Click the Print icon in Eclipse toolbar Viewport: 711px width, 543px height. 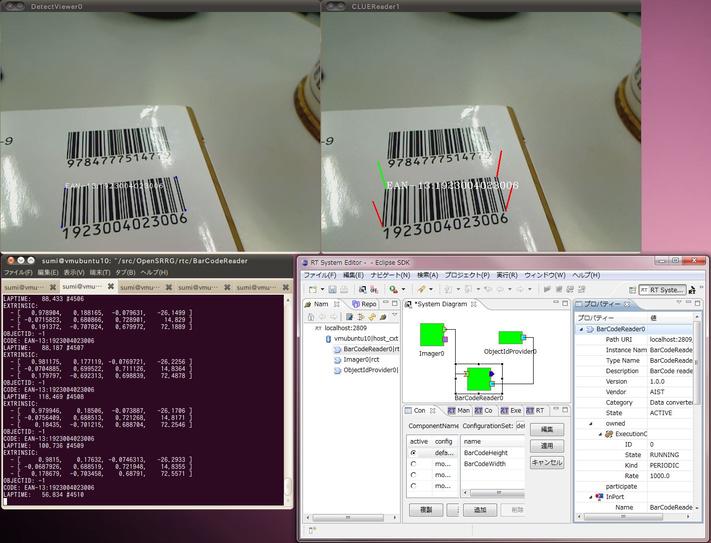pyautogui.click(x=344, y=289)
